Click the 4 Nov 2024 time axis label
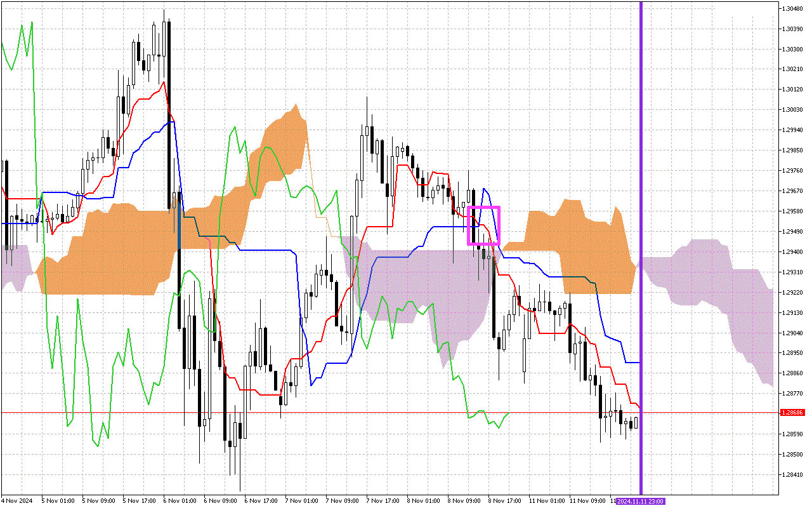Screen dimensions: 812x508 (17, 501)
